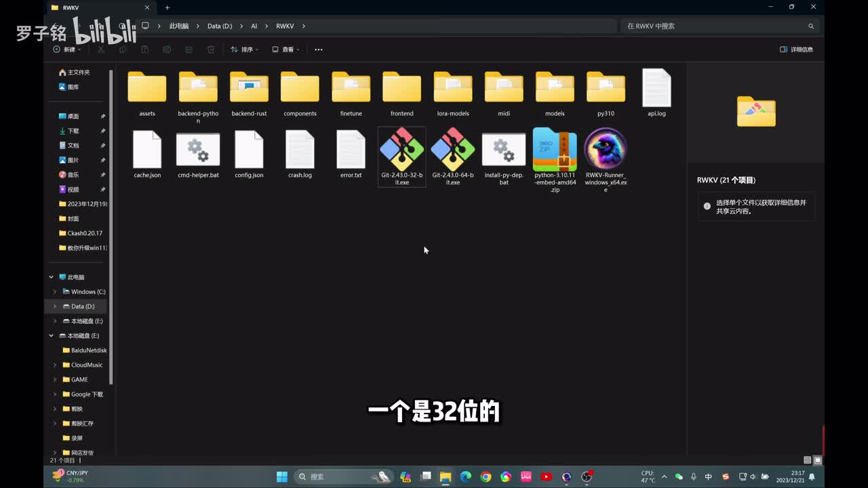The height and width of the screenshot is (488, 868).
Task: Toggle the 详细信息 details pane
Action: tap(796, 49)
